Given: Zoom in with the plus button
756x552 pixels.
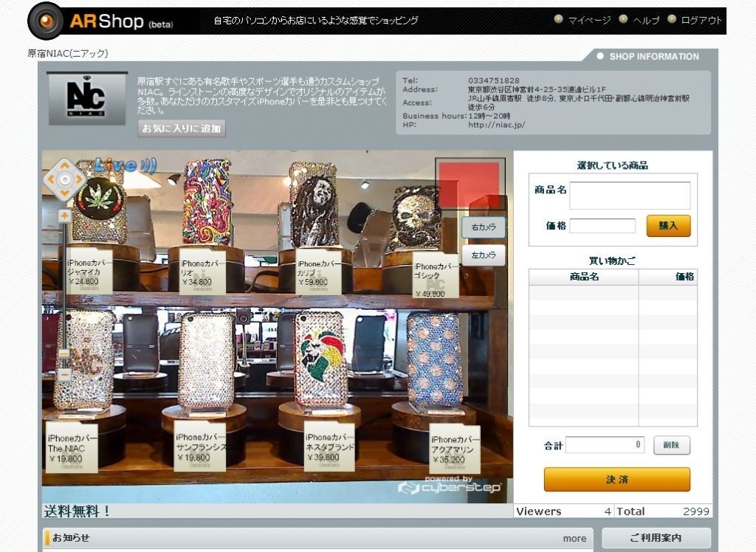Looking at the screenshot, I should [x=65, y=216].
